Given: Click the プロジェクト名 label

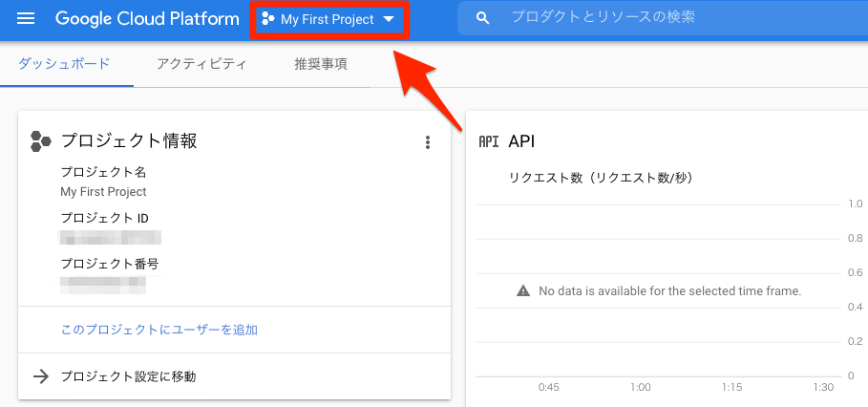Looking at the screenshot, I should 103,172.
